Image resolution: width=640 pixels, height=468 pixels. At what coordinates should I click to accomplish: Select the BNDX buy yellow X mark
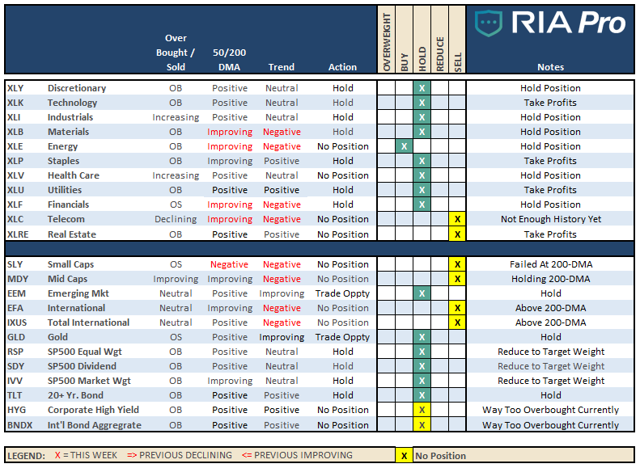click(422, 425)
